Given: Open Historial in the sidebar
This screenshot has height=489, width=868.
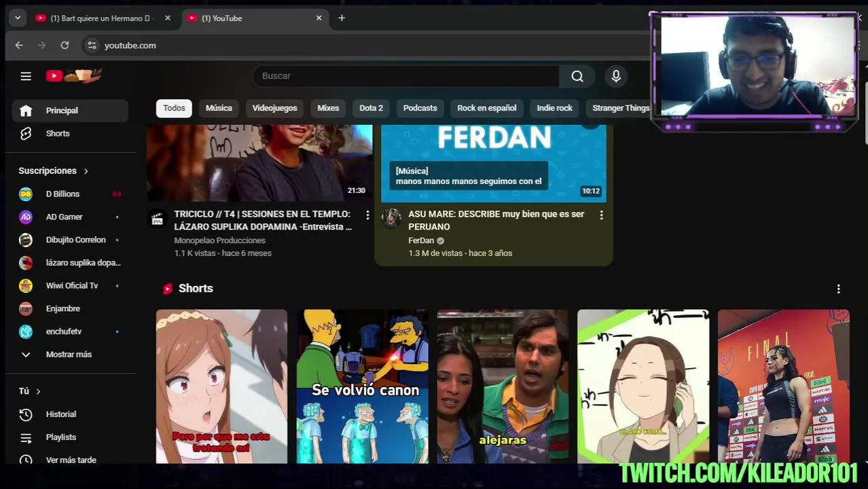Looking at the screenshot, I should (70, 414).
